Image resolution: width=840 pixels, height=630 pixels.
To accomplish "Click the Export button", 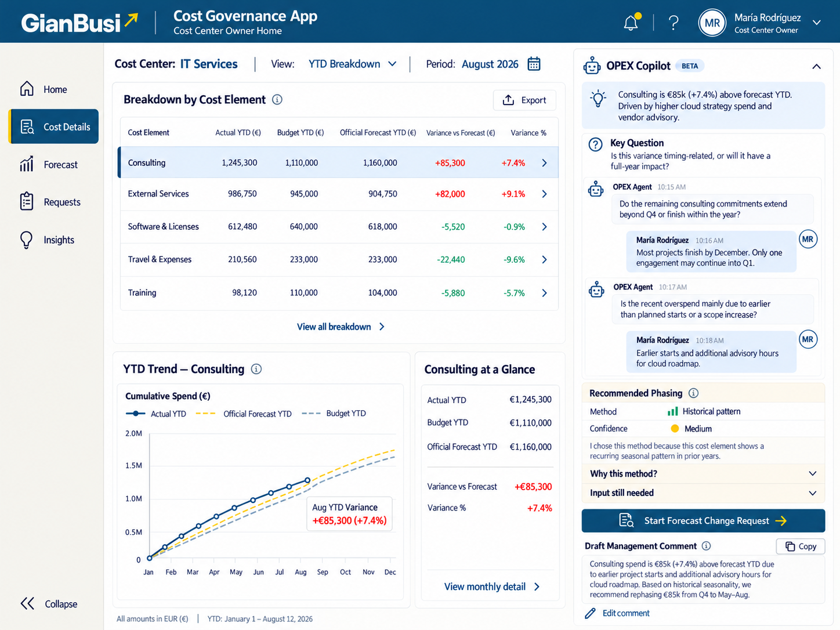I will (x=524, y=100).
